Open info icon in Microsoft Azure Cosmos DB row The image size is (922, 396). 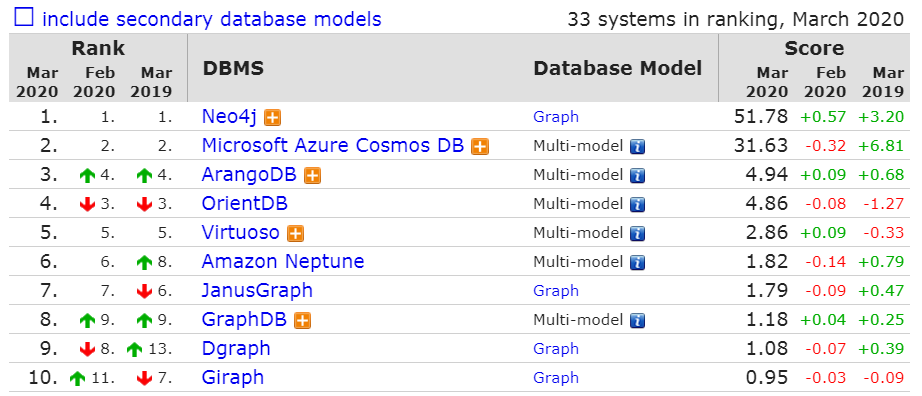(x=637, y=147)
